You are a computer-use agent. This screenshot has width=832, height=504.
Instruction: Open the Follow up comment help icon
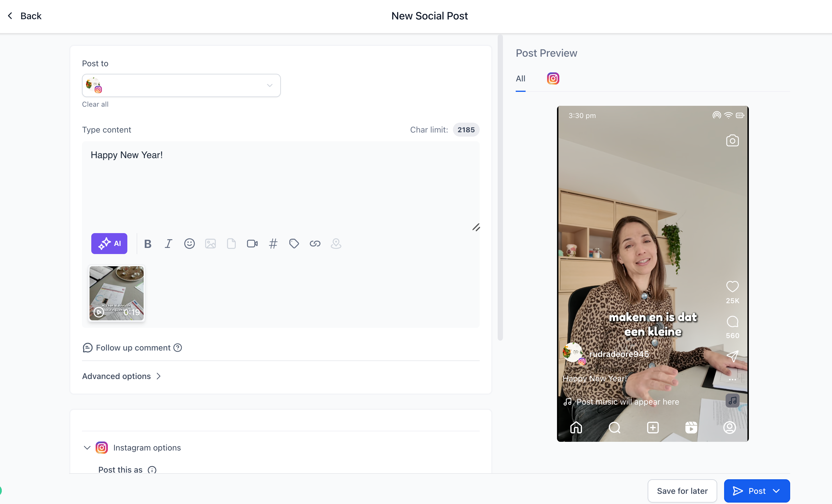pos(178,348)
